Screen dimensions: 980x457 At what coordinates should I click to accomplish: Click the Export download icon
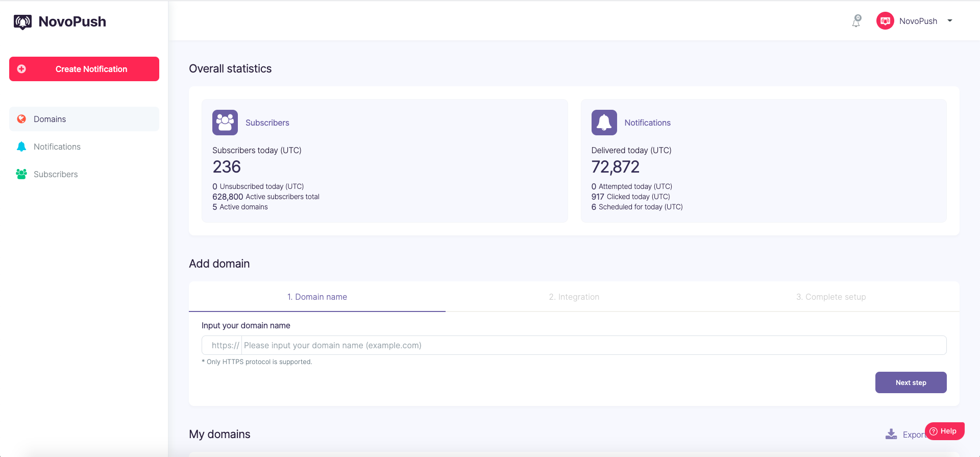891,434
